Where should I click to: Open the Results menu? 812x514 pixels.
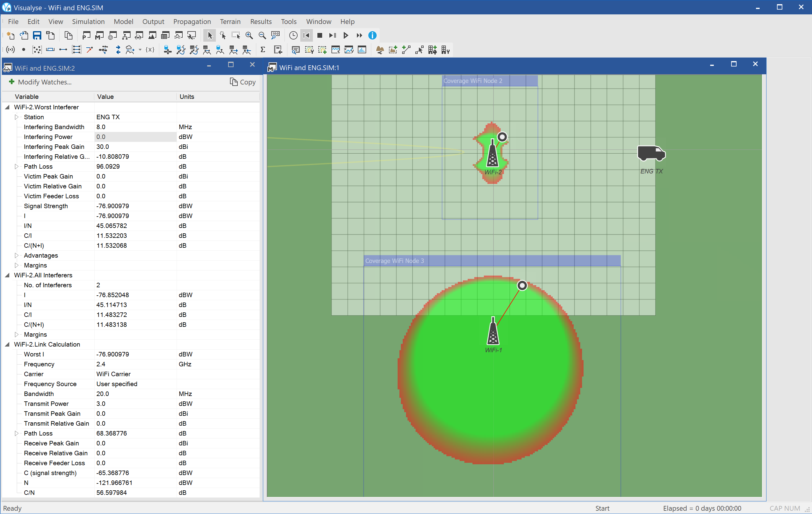[x=261, y=22]
